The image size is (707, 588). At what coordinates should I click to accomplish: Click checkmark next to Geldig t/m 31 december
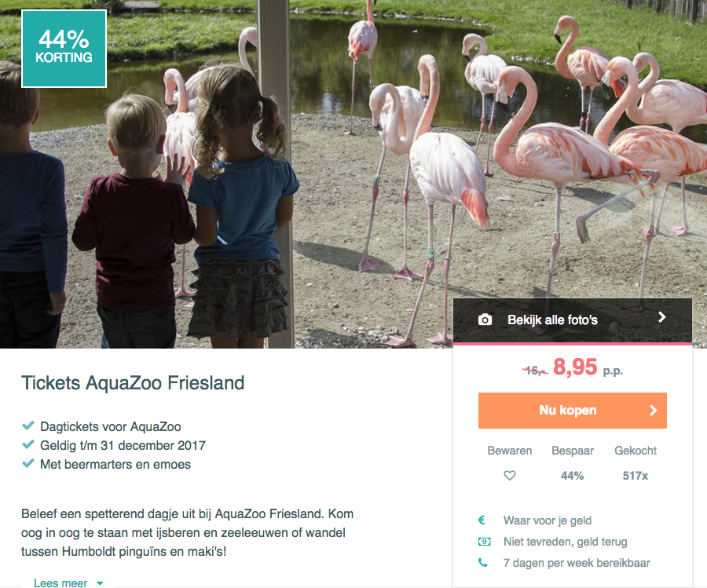28,444
